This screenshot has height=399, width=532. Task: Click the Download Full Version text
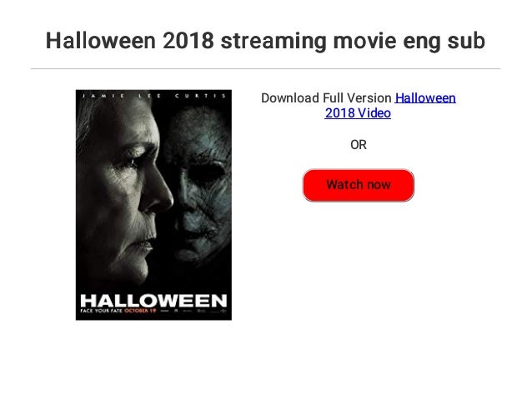point(326,98)
